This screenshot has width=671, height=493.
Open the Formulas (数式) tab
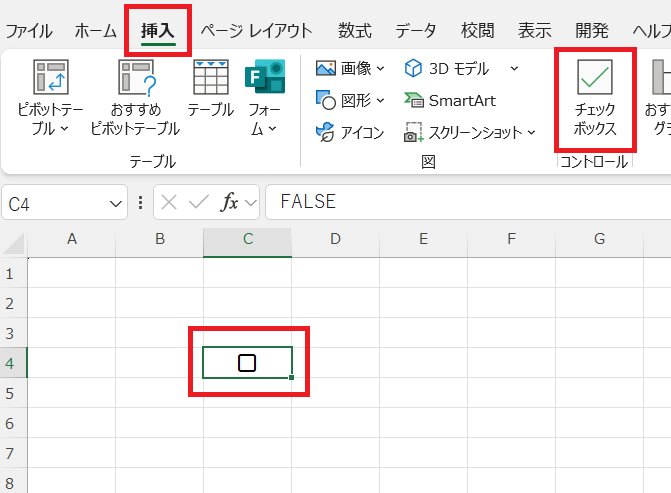point(355,31)
